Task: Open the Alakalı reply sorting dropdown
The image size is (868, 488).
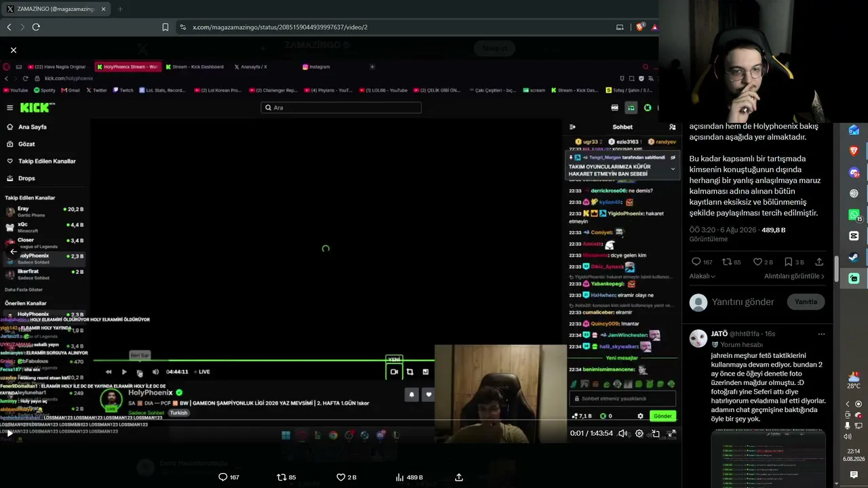Action: point(703,276)
